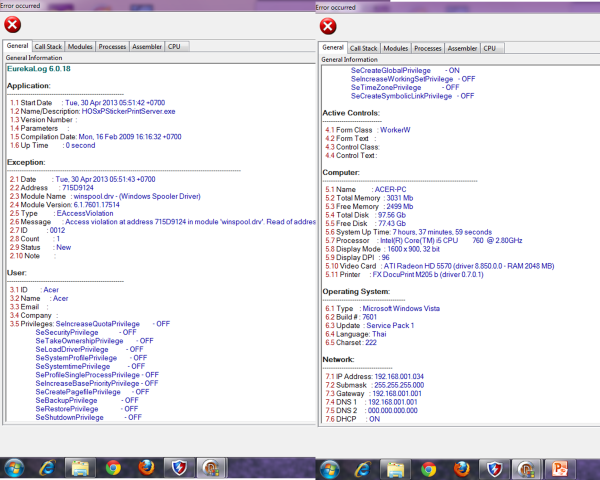Select General tab in dialog showing Network details
This screenshot has width=600, height=480.
[333, 47]
